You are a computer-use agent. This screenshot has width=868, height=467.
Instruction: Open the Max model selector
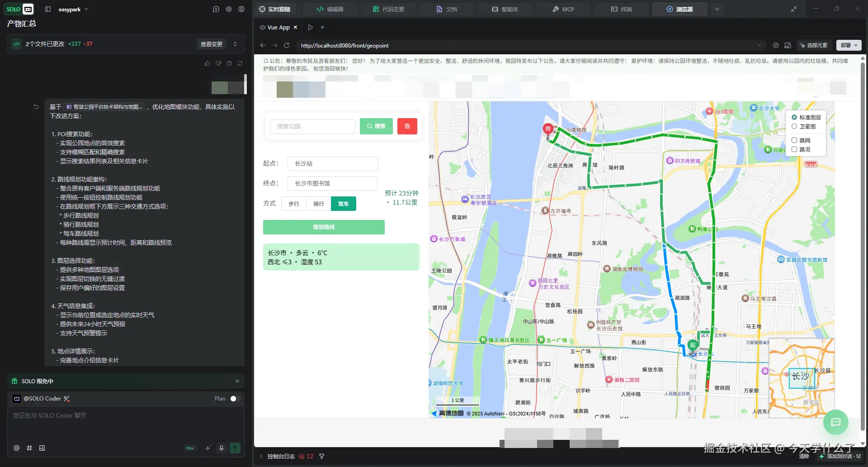click(190, 448)
